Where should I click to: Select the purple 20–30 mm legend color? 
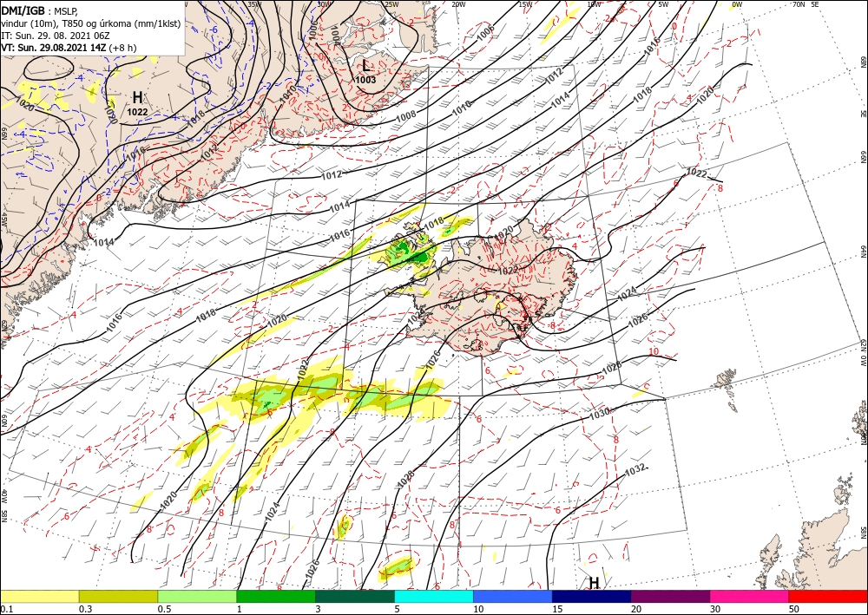point(670,596)
